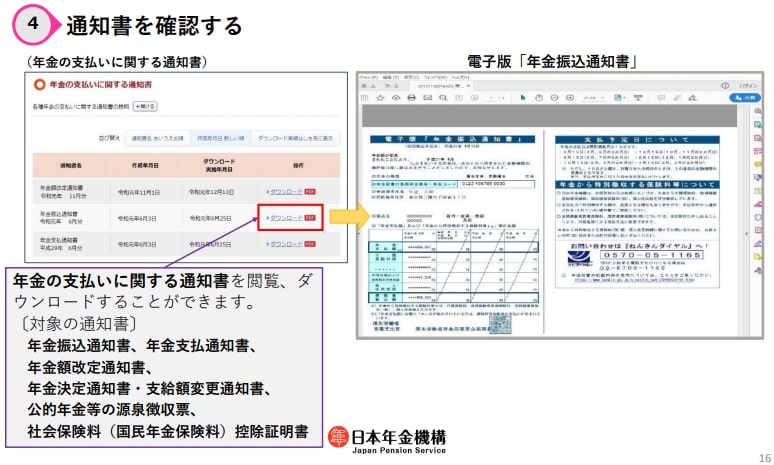Open the ヘルプ menu in PDF viewer
Image resolution: width=774 pixels, height=465 pixels.
[460, 78]
